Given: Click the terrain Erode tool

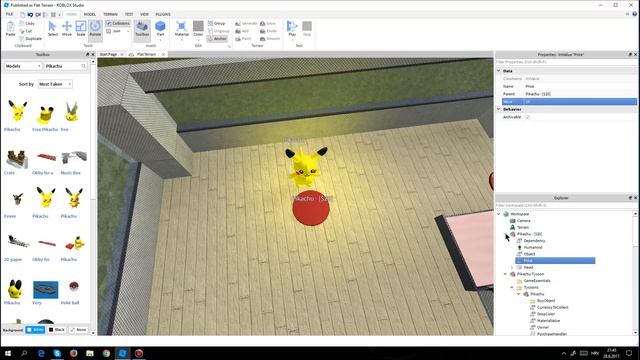Looking at the screenshot, I should pyautogui.click(x=269, y=31).
